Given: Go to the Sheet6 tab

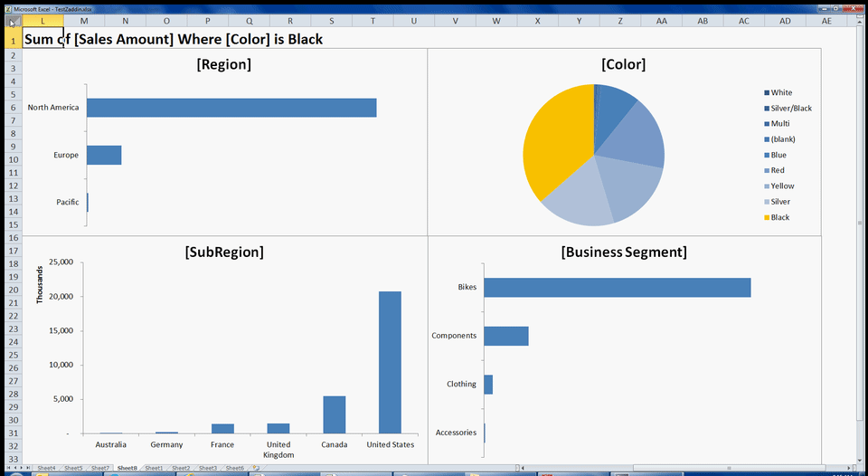Looking at the screenshot, I should (235, 468).
